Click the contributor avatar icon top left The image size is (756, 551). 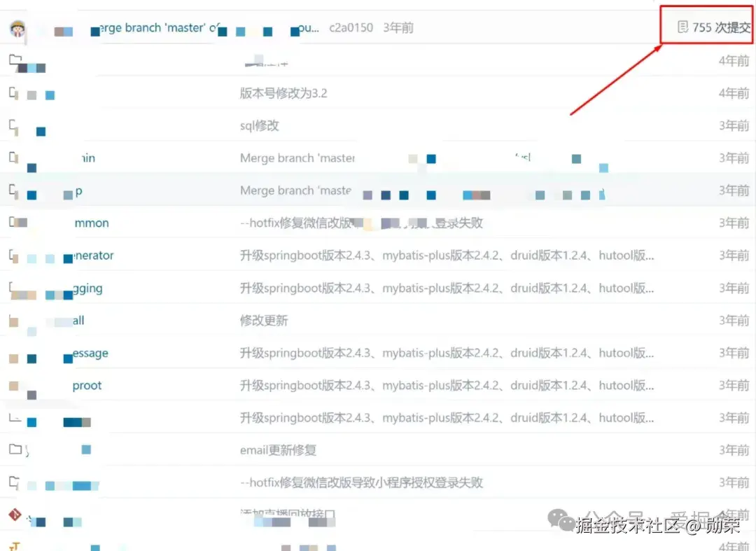coord(18,28)
